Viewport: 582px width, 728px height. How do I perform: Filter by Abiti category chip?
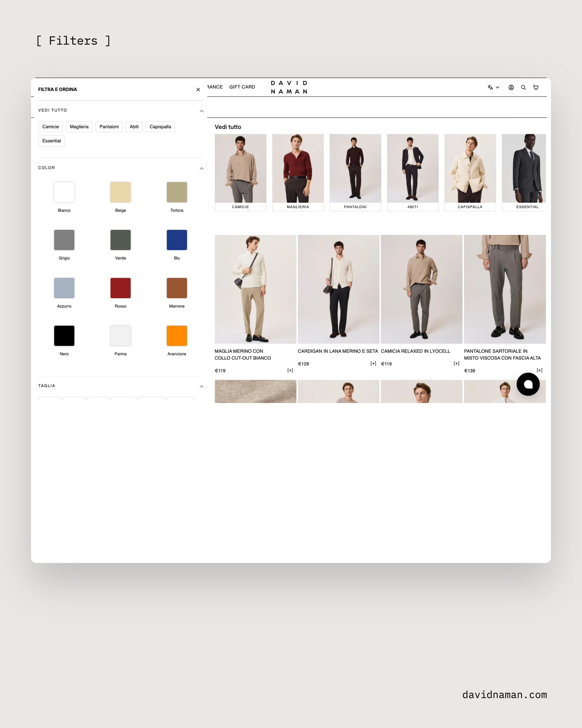[x=134, y=127]
